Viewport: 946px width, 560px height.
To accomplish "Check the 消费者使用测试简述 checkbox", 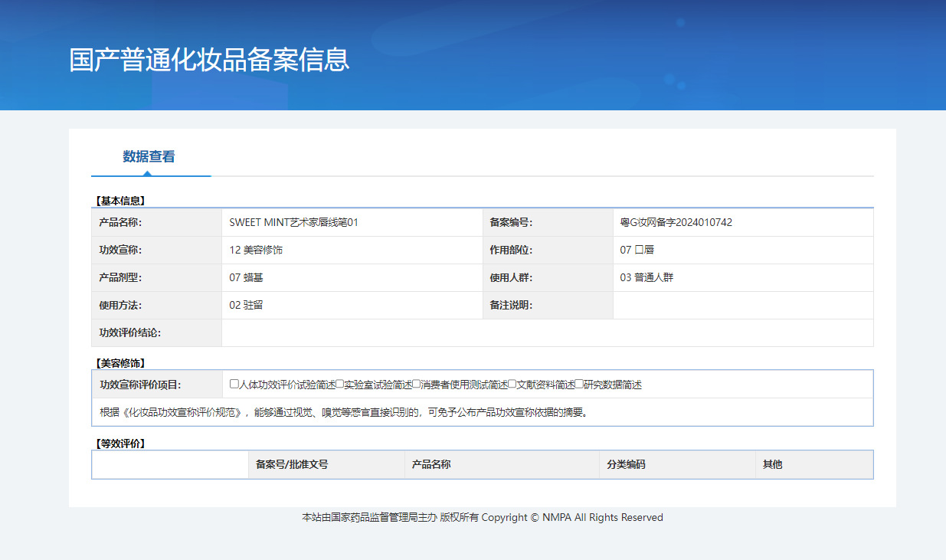I will (x=416, y=385).
